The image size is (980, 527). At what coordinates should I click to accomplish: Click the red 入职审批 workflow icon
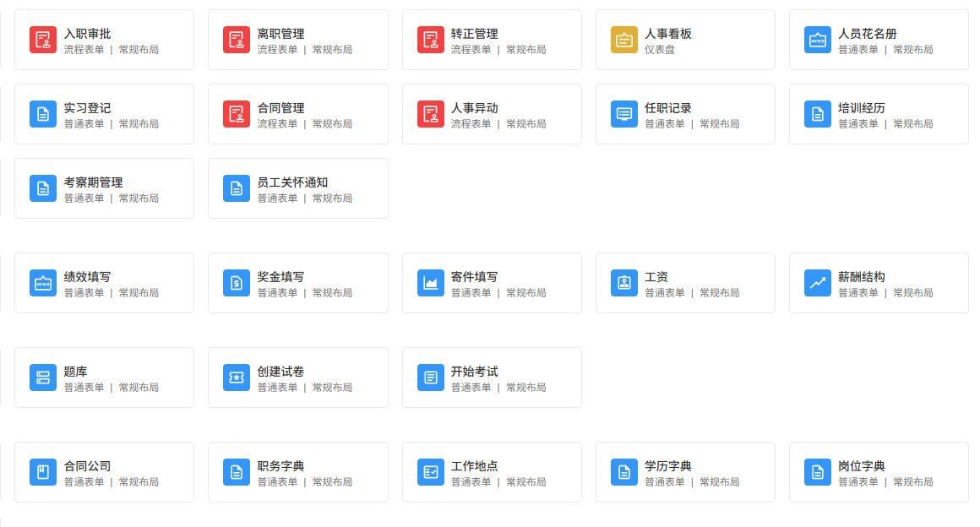point(43,40)
